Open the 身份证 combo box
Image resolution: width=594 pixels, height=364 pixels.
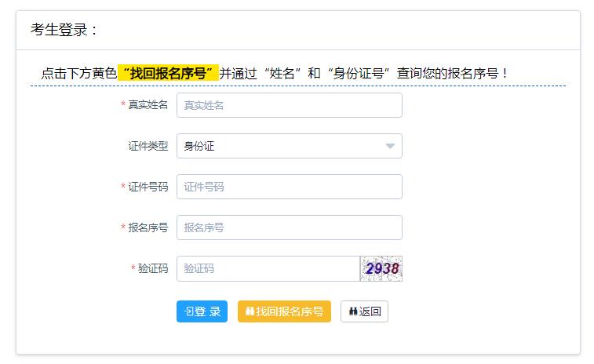pos(290,146)
